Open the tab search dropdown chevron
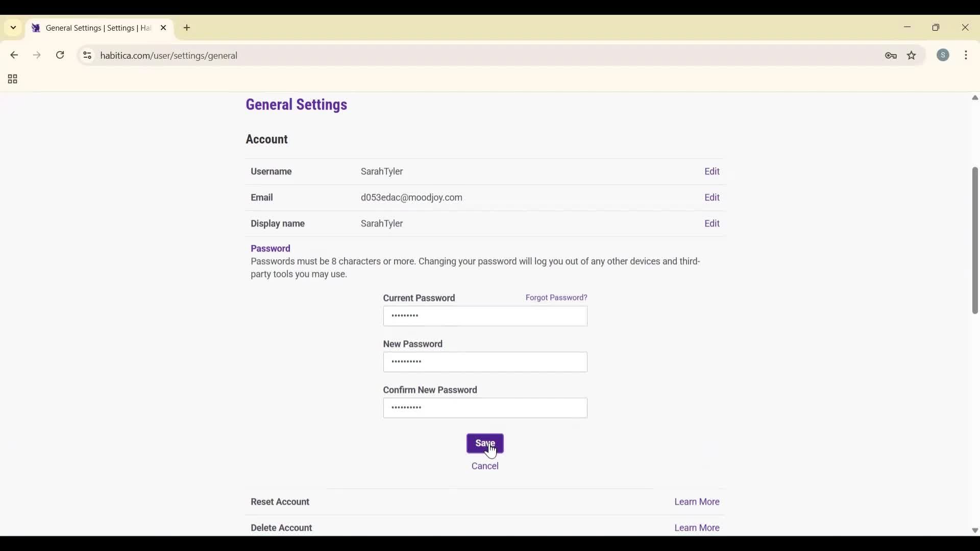The width and height of the screenshot is (980, 551). (x=13, y=28)
